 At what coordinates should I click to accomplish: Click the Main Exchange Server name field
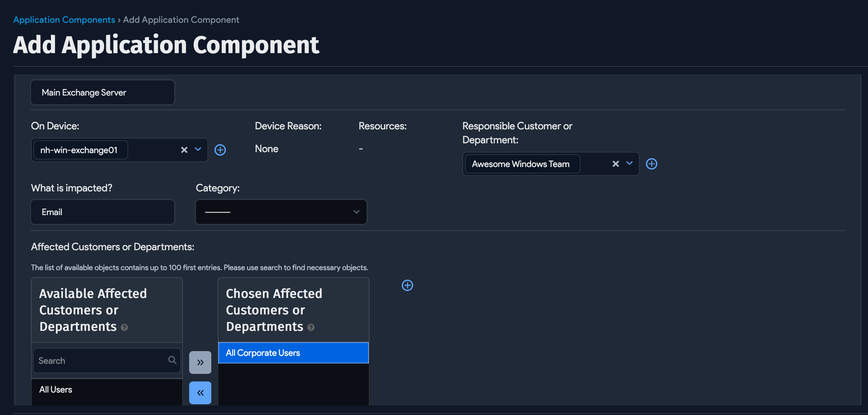tap(102, 92)
